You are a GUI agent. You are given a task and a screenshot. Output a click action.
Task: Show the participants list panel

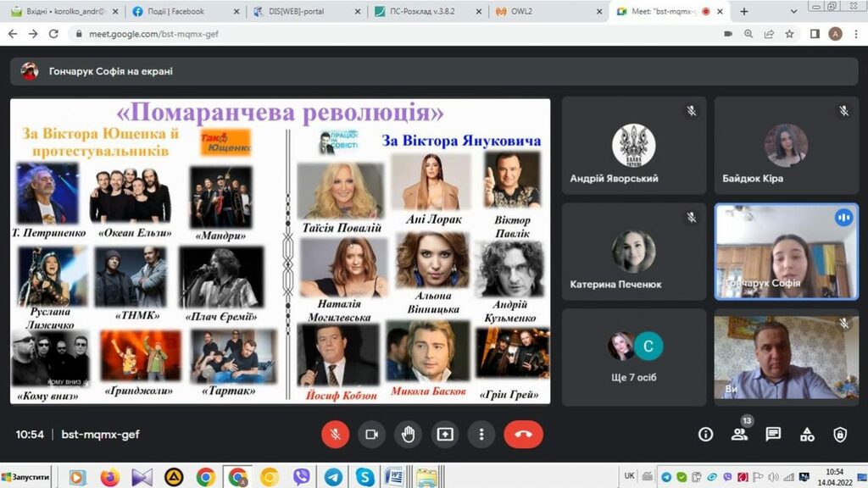click(739, 435)
